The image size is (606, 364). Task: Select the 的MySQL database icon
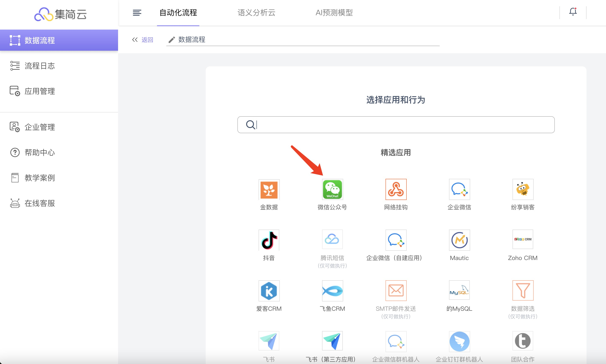(459, 291)
